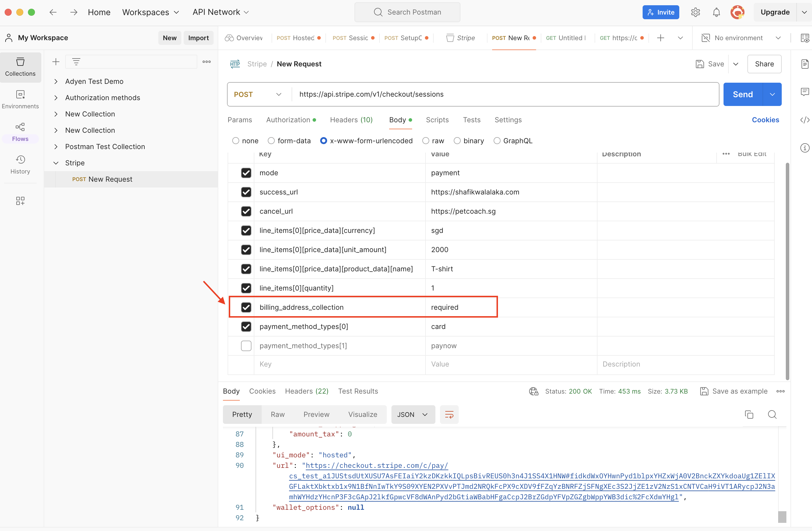The width and height of the screenshot is (812, 531).
Task: Uncheck the mode parameter row
Action: click(246, 173)
